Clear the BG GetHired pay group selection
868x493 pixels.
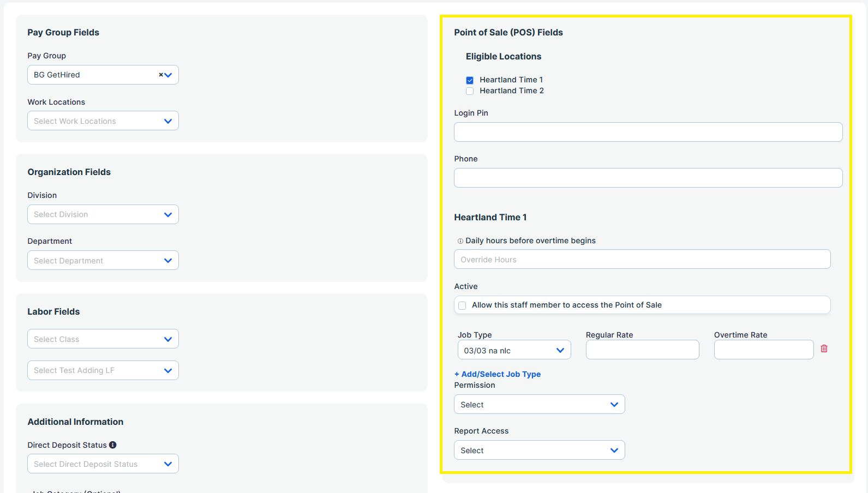160,75
